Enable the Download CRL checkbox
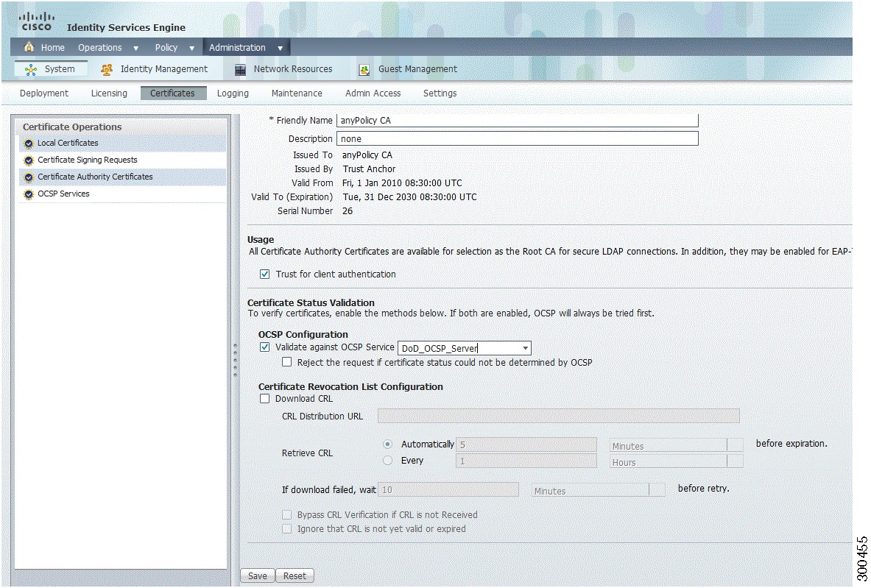This screenshot has width=871, height=588. click(x=265, y=399)
